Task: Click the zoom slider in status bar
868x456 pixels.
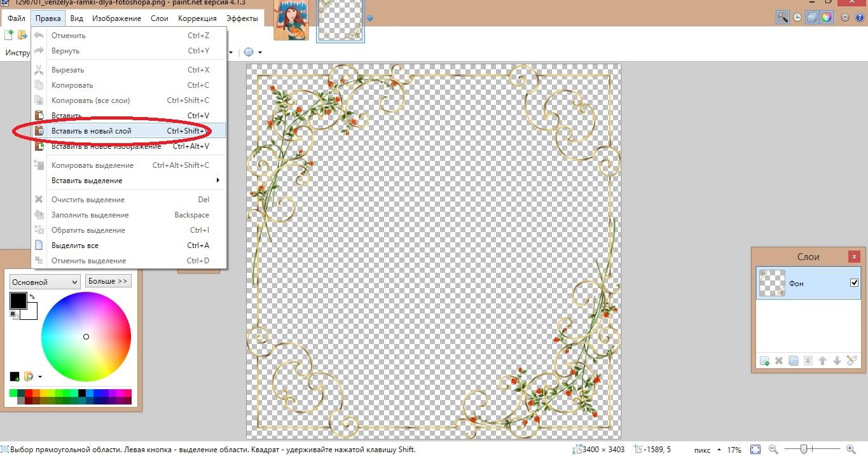Action: (x=812, y=450)
